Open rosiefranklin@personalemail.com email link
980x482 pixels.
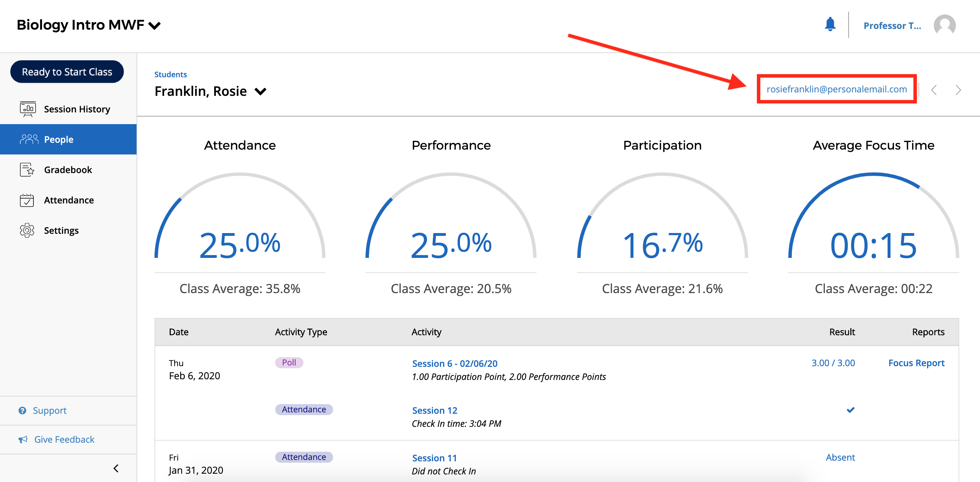836,89
